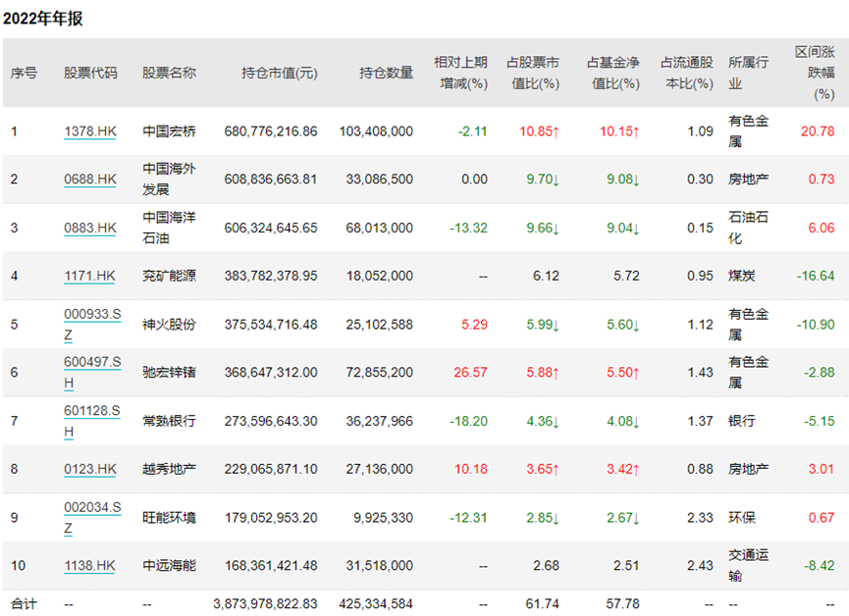Open stock code link 0123.HK
Image resolution: width=849 pixels, height=616 pixels.
[x=90, y=469]
